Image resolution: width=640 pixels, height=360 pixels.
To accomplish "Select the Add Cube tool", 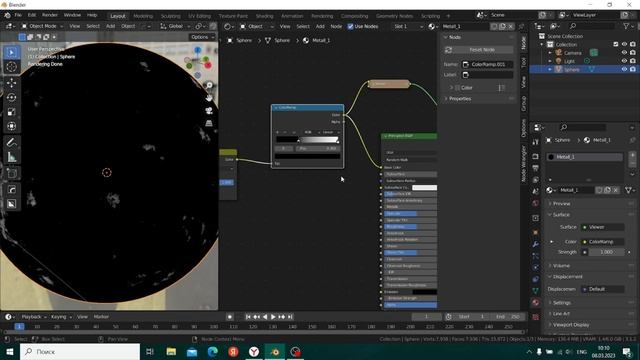I will (x=11, y=173).
